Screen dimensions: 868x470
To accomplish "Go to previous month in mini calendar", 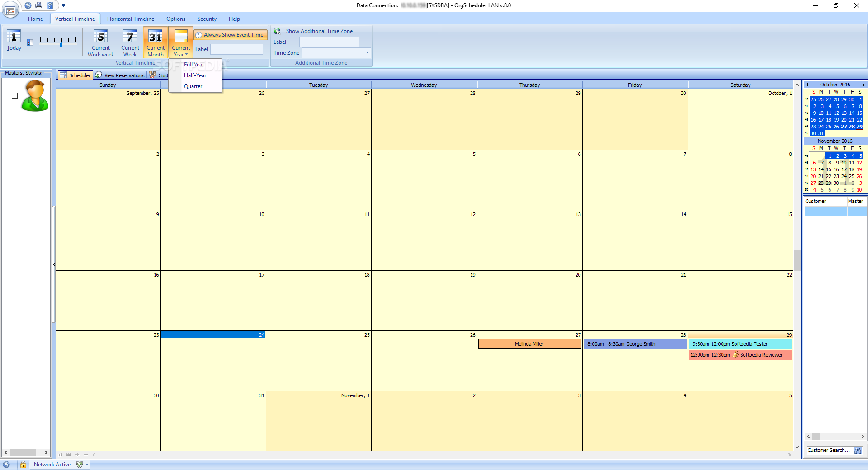I will 807,85.
